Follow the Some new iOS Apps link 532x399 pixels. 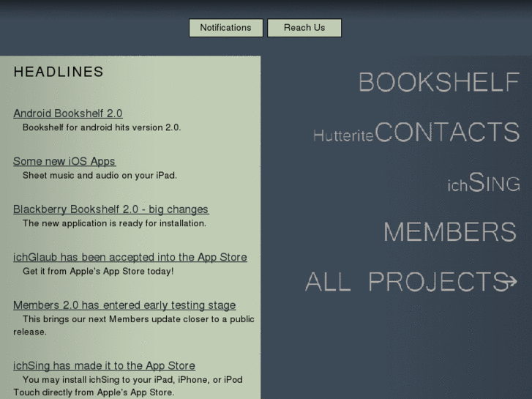(x=64, y=161)
